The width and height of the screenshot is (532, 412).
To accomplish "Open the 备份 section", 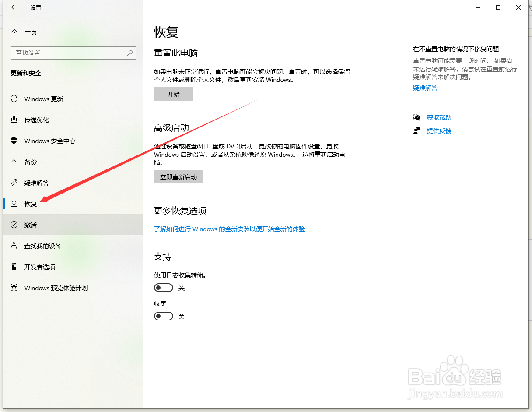I will [x=73, y=162].
